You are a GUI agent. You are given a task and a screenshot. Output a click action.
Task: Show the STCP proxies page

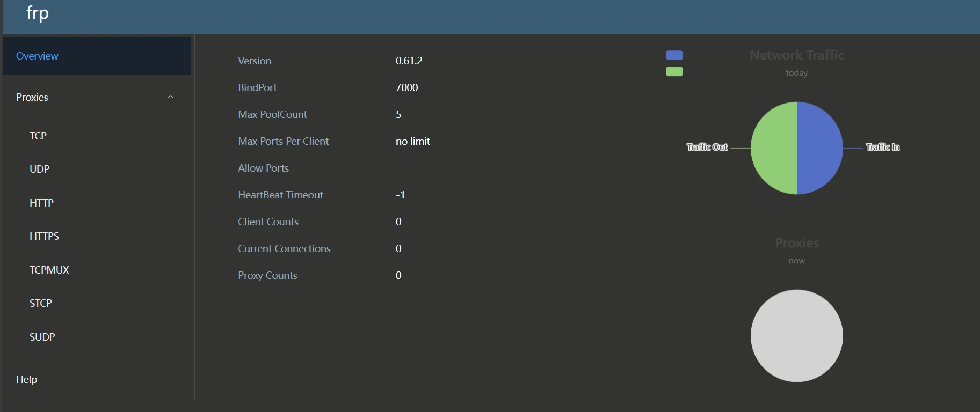coord(40,303)
